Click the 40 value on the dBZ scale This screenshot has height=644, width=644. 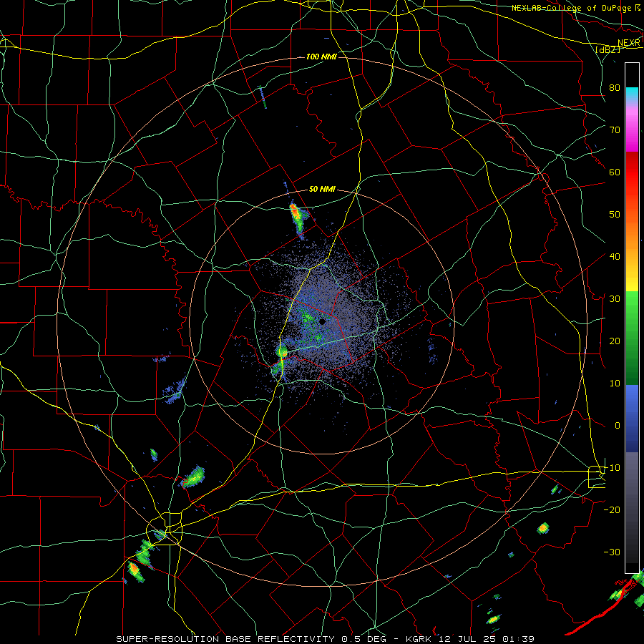point(615,257)
